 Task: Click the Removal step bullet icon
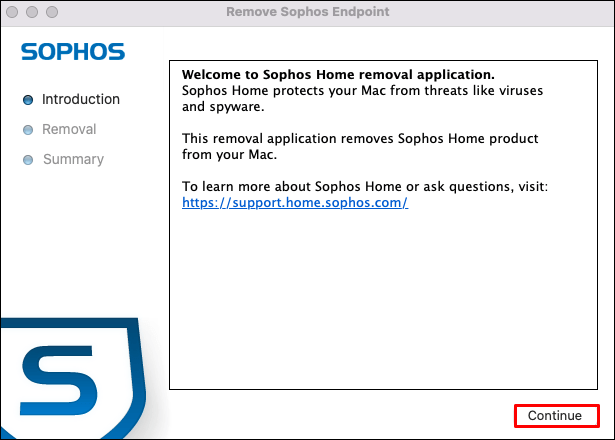[x=28, y=130]
